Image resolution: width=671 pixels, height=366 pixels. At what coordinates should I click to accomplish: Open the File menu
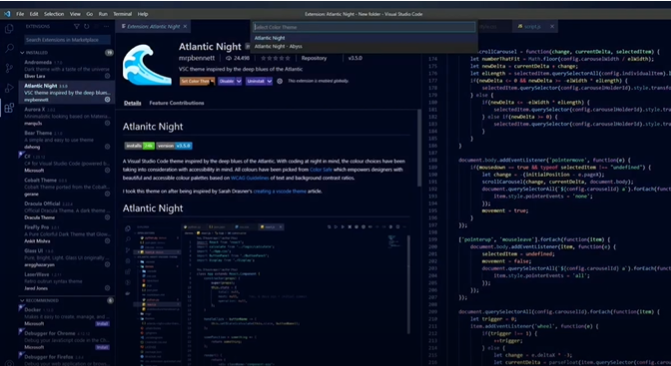20,14
